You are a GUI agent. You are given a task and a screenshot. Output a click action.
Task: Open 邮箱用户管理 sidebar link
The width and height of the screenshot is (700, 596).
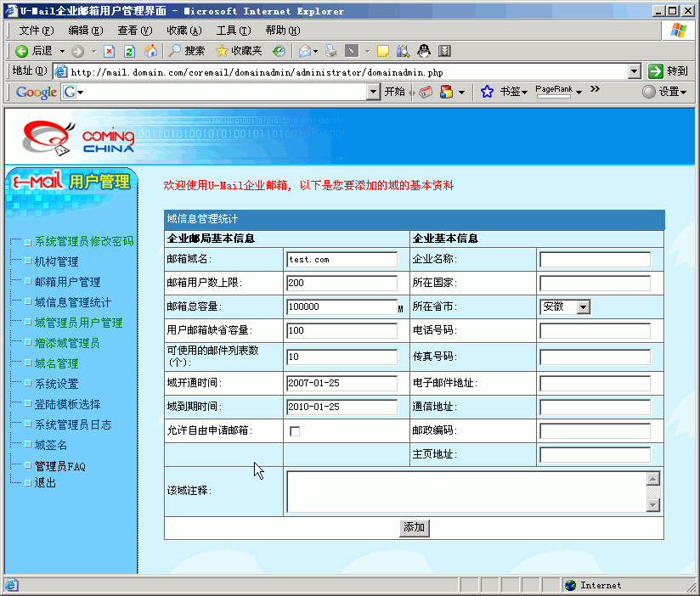pos(67,282)
